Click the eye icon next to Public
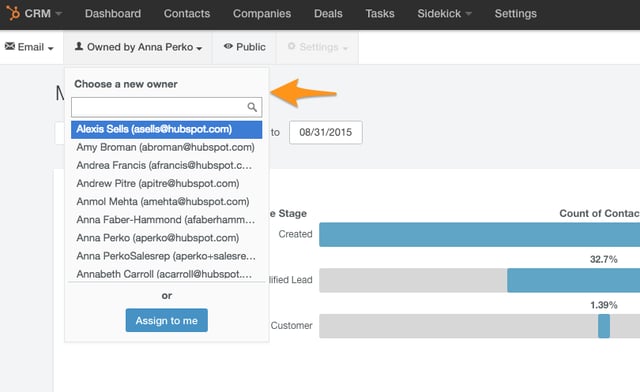This screenshot has width=640, height=392. (228, 47)
